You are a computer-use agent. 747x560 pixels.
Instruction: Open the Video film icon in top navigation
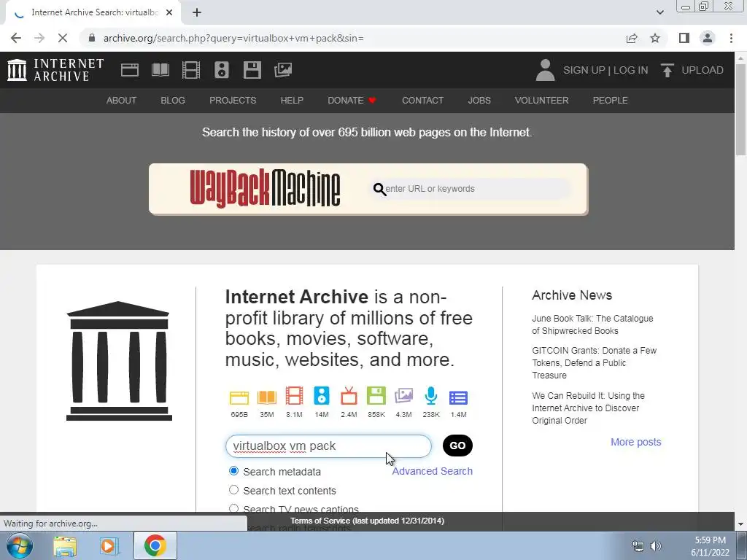coord(191,70)
